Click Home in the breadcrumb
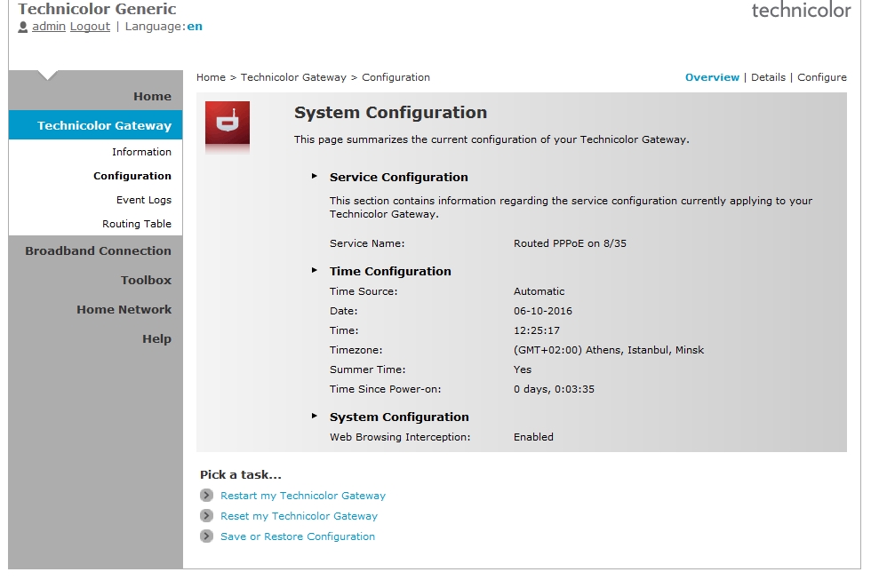Viewport: 871px width, 588px height. (212, 77)
